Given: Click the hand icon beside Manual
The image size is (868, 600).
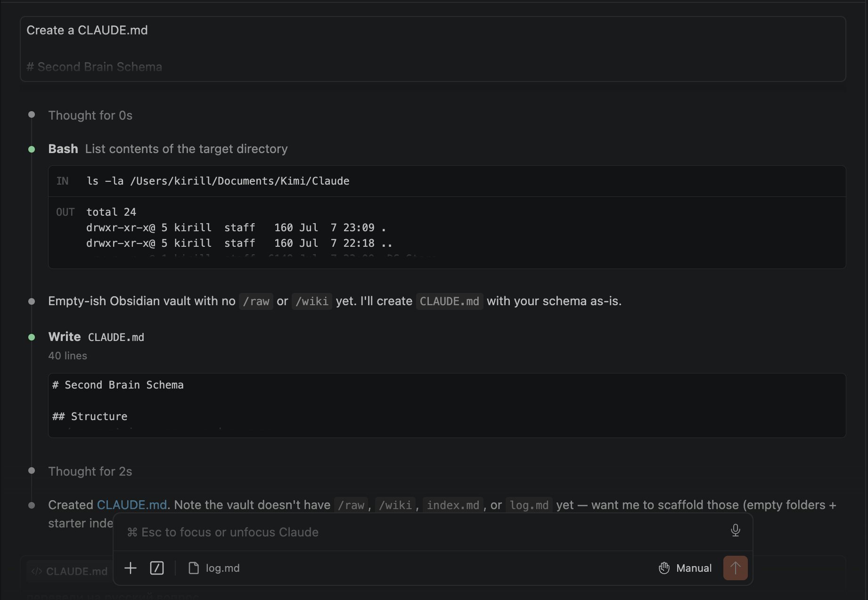Looking at the screenshot, I should click(x=664, y=568).
